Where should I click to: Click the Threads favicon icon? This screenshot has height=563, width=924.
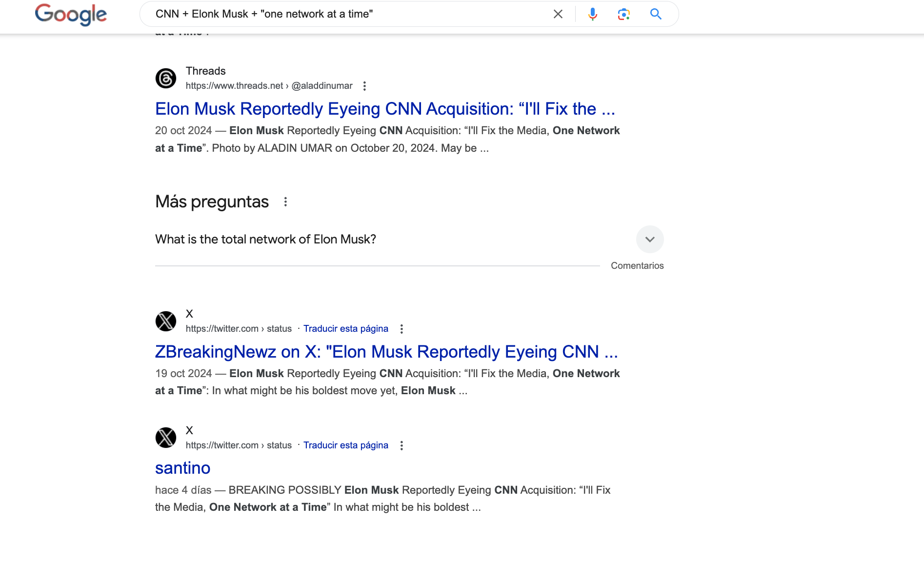[x=166, y=78]
